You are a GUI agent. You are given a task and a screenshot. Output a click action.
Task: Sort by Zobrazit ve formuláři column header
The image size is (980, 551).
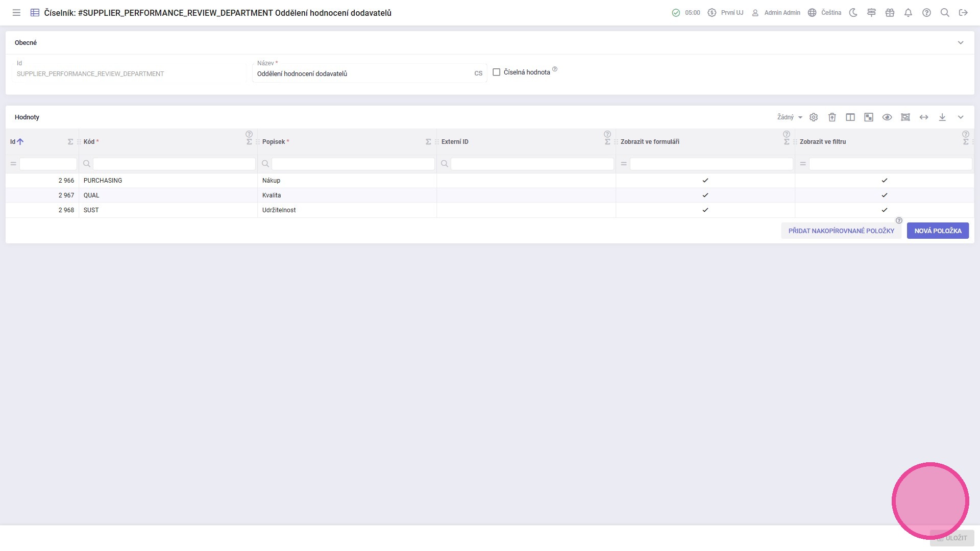[x=650, y=142]
